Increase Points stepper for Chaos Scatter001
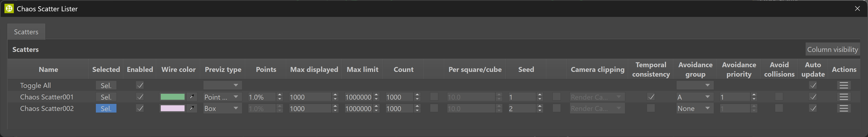 (280, 95)
